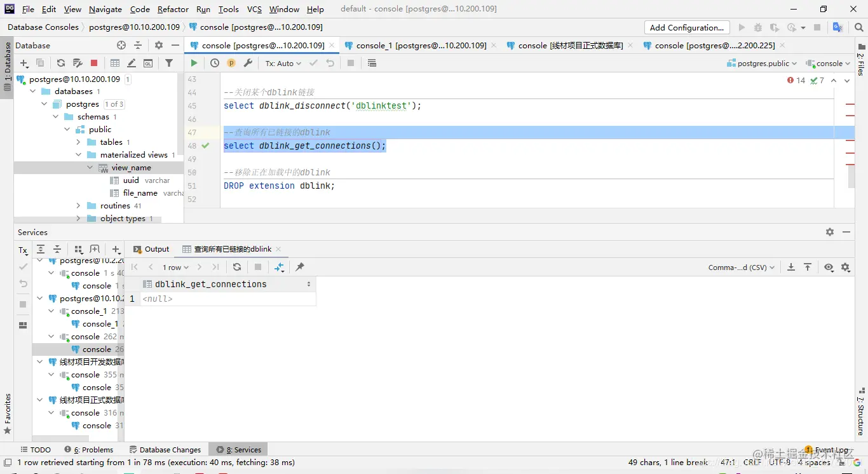Image resolution: width=868 pixels, height=474 pixels.
Task: Choose the in-editor results table icon
Action: [372, 63]
